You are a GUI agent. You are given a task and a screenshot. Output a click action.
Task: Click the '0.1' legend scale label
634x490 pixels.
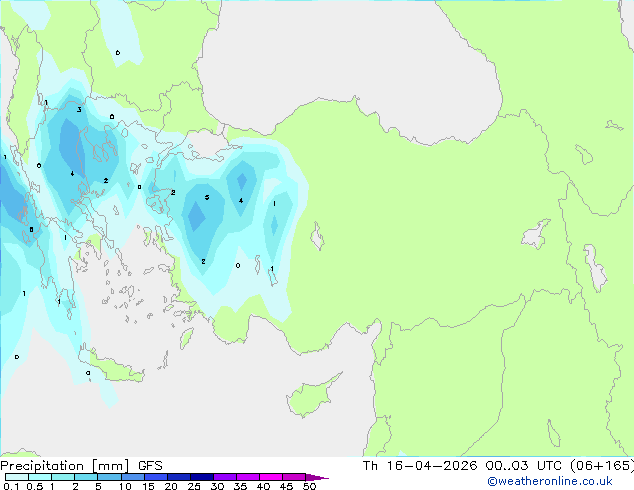pos(11,486)
